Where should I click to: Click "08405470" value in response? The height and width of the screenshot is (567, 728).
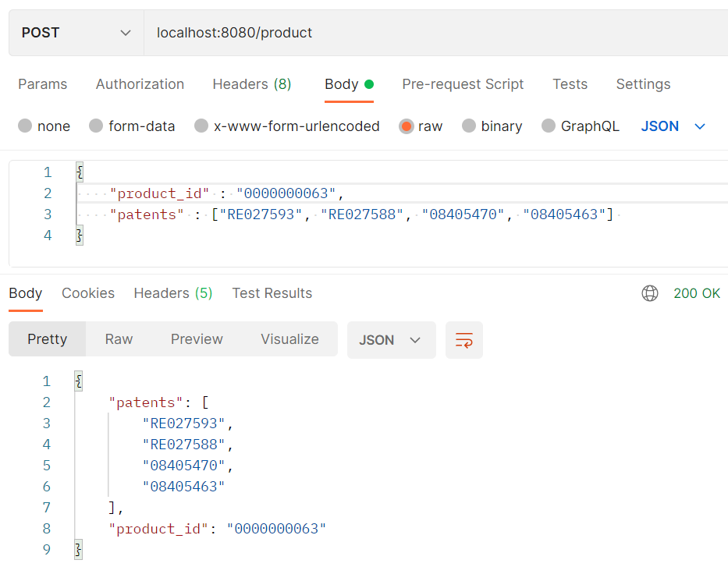pos(183,466)
